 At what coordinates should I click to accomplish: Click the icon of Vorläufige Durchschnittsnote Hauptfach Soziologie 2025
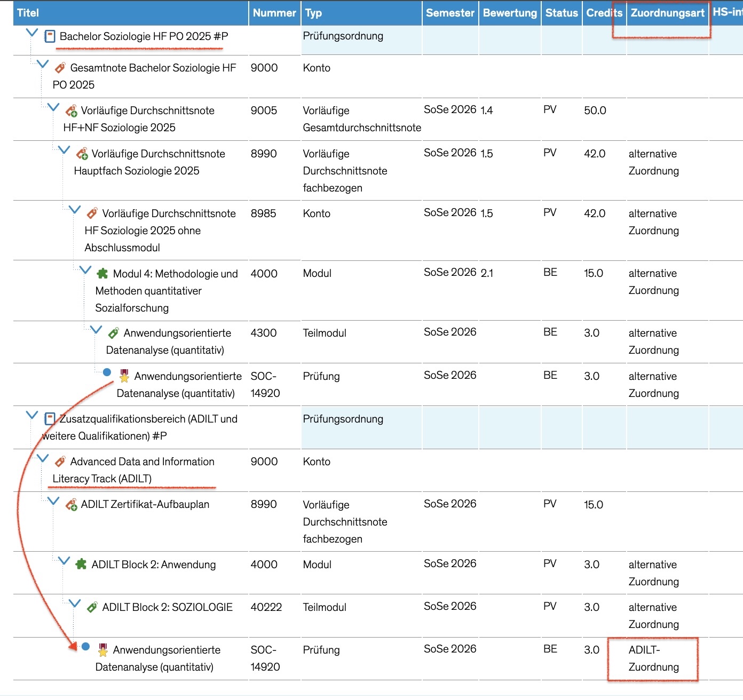tap(82, 154)
